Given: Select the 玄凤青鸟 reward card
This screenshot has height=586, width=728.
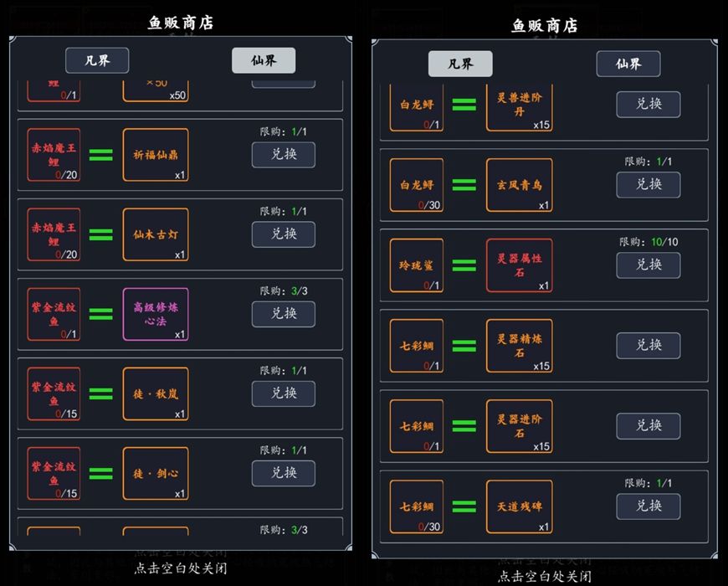Looking at the screenshot, I should tap(519, 185).
